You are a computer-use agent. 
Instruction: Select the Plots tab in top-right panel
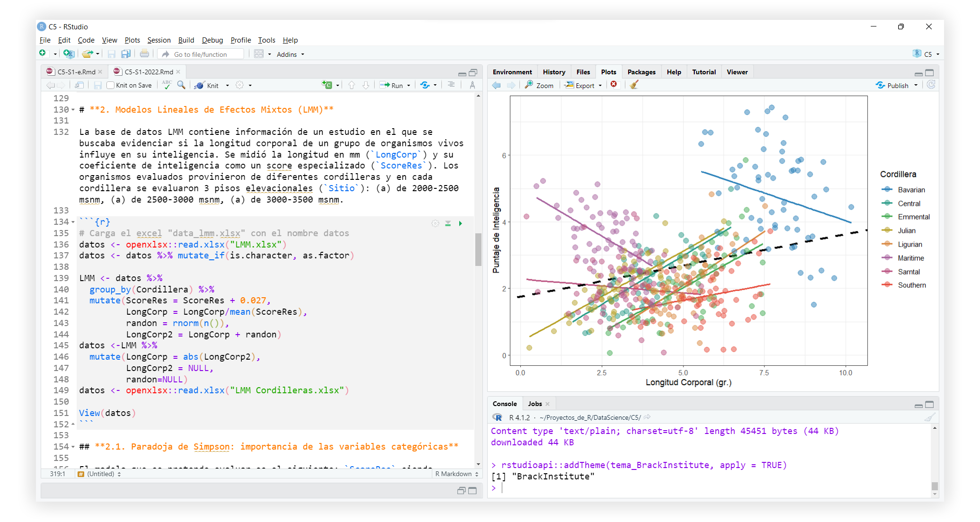[x=607, y=71]
